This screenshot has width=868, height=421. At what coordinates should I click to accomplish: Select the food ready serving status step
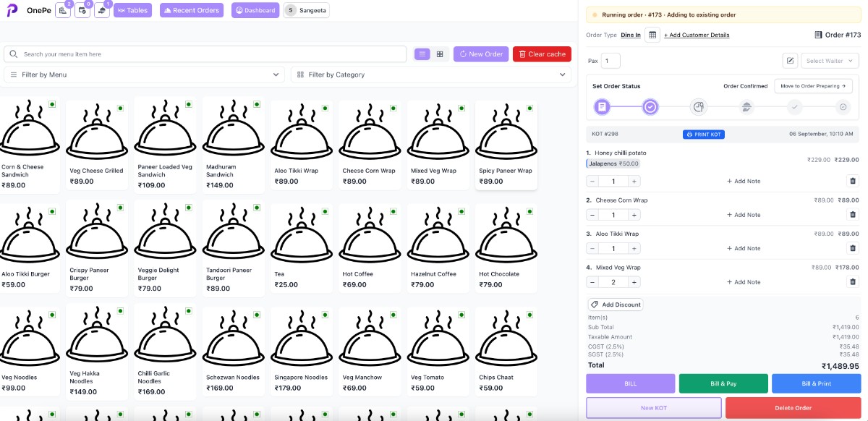746,107
